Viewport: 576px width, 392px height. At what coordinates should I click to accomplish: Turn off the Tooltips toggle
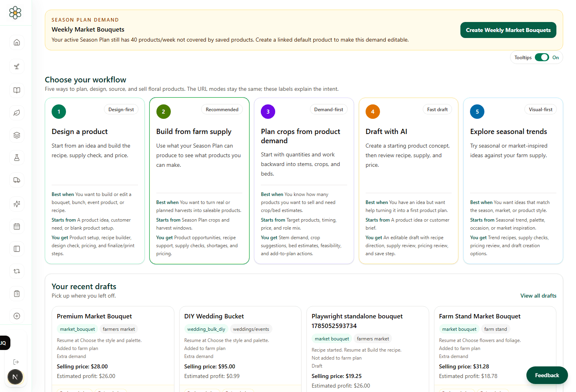542,58
